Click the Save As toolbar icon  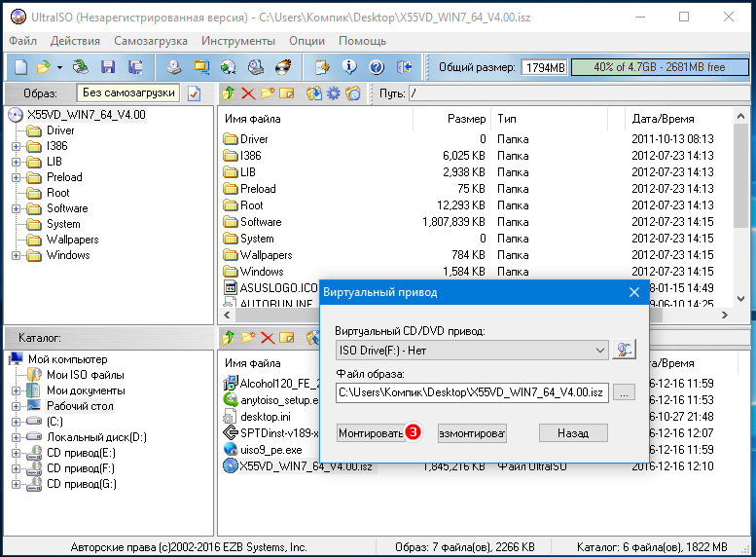coord(135,67)
